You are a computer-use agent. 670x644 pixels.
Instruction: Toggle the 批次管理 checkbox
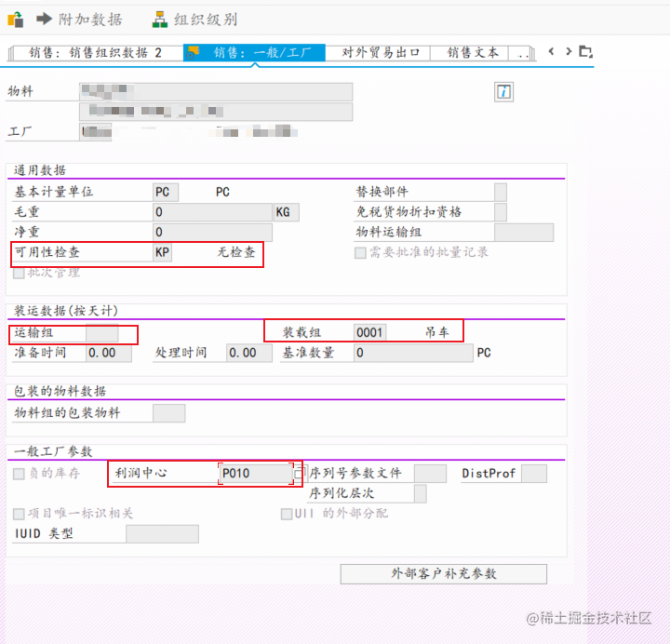coord(19,273)
